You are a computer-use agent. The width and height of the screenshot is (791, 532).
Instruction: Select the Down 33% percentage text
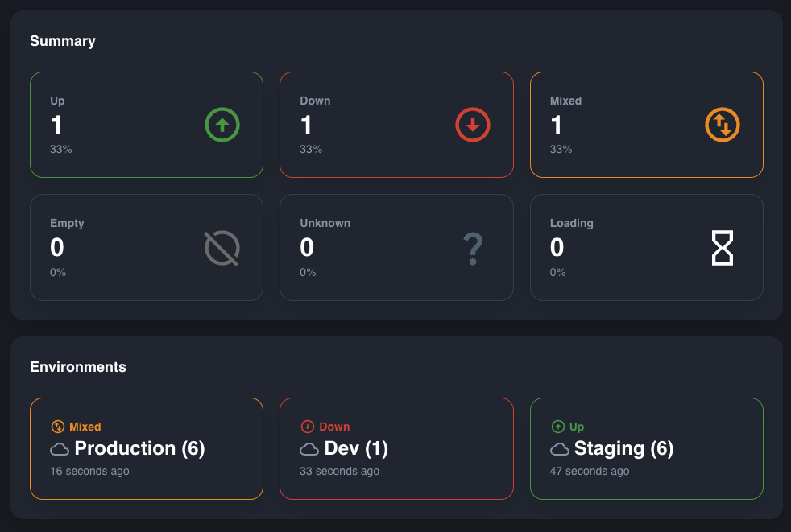pyautogui.click(x=311, y=149)
